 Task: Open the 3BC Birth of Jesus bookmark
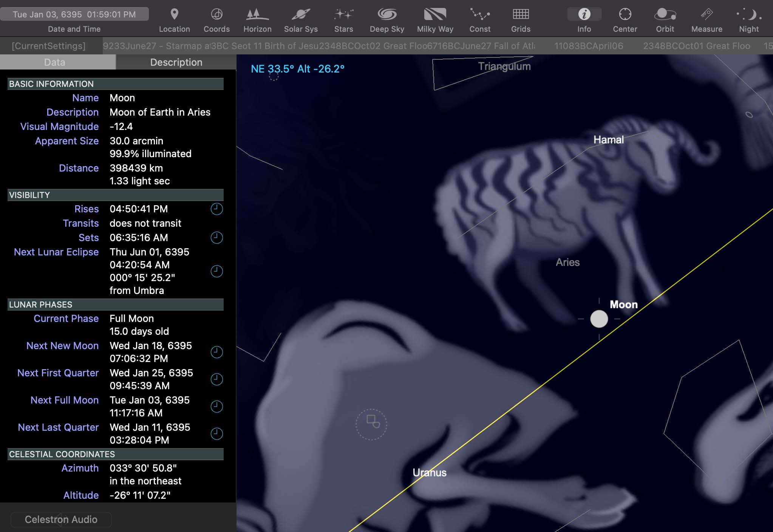pos(264,46)
